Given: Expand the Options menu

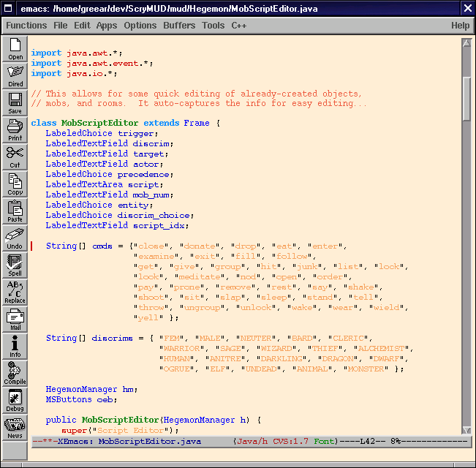Looking at the screenshot, I should click(x=140, y=26).
